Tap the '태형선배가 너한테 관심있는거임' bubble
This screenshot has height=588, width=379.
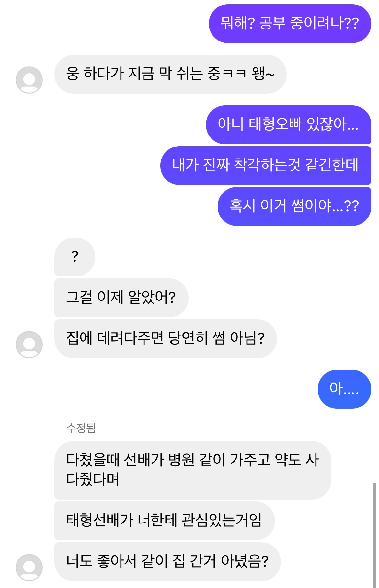click(164, 521)
